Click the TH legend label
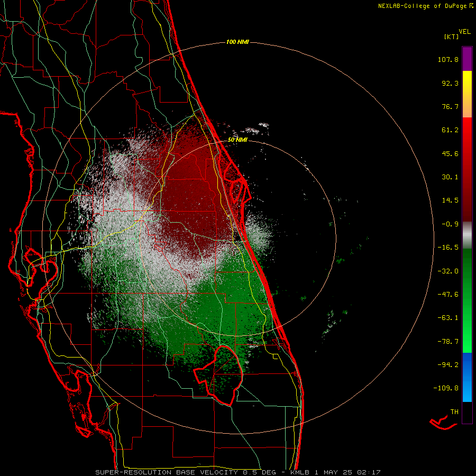 click(454, 411)
